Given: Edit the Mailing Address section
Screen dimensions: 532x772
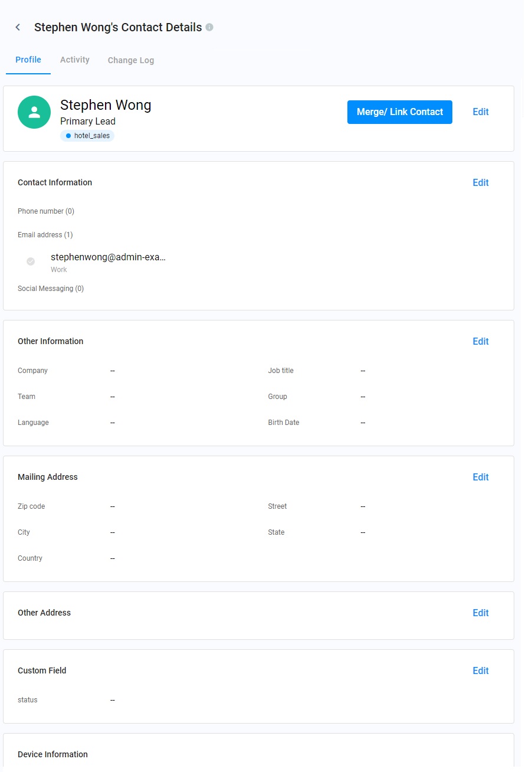Looking at the screenshot, I should pos(481,477).
